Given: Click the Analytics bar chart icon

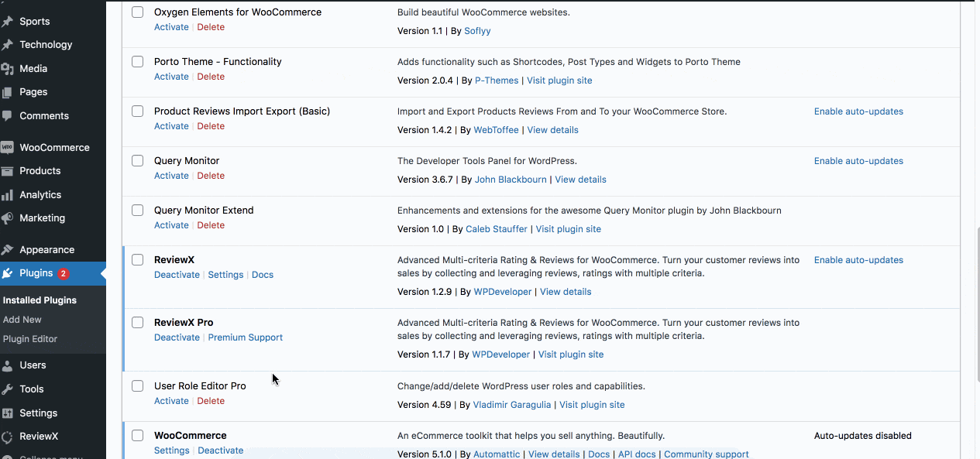Looking at the screenshot, I should 8,195.
